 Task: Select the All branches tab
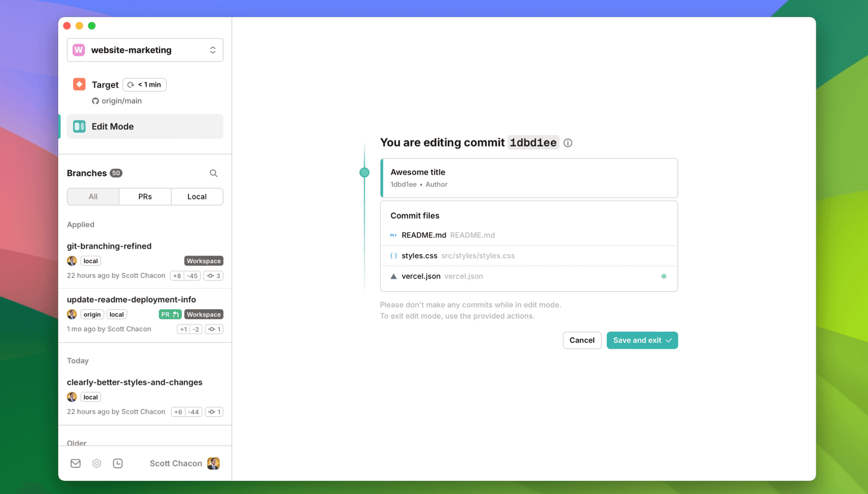(x=93, y=196)
